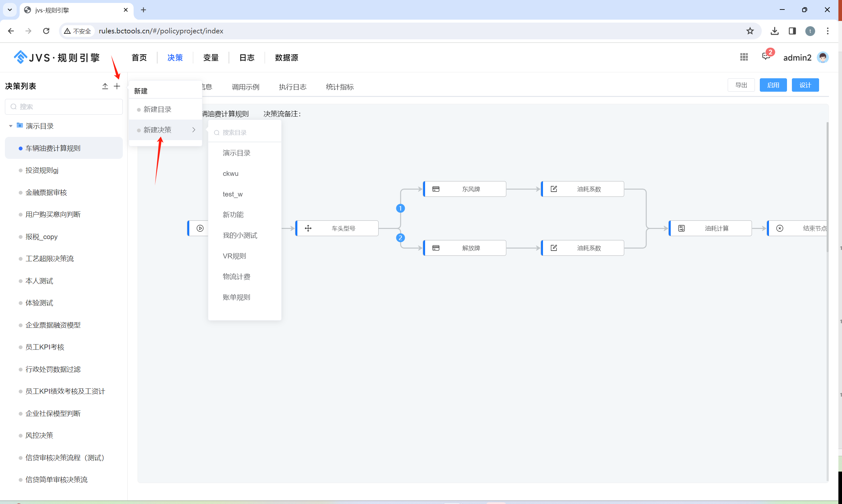This screenshot has width=842, height=504.
Task: Open the admin2 user avatar menu
Action: 822,57
